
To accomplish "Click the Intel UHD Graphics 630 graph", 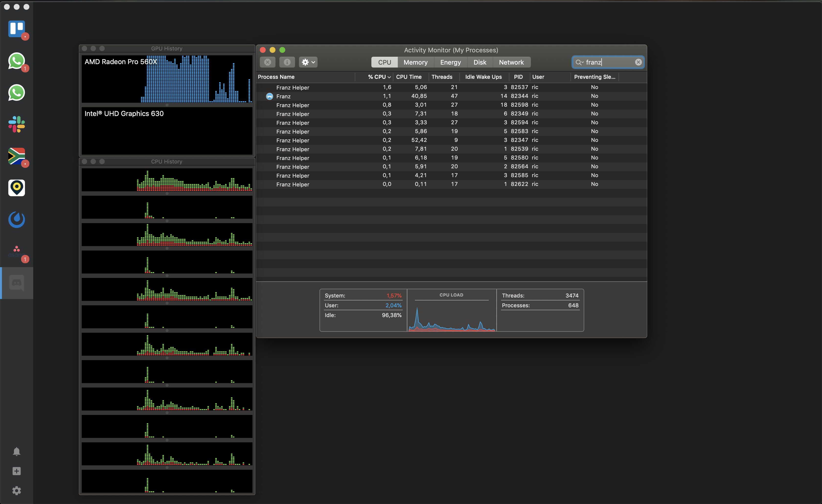I will pos(167,131).
